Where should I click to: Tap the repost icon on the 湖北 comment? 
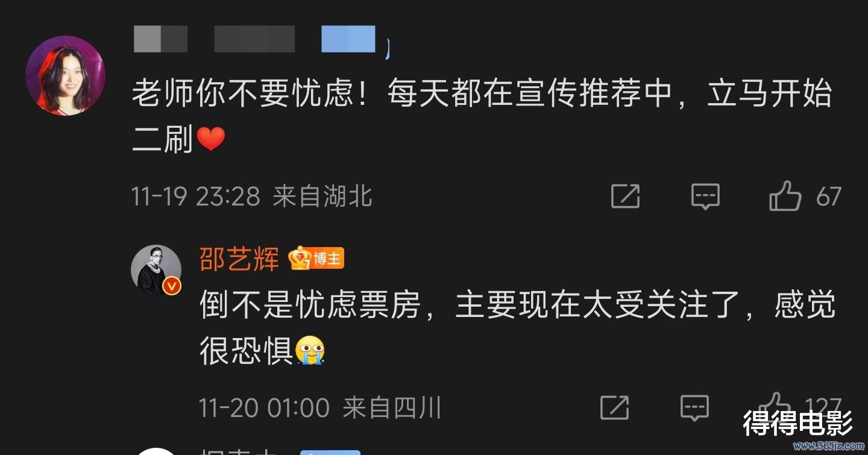coord(625,196)
